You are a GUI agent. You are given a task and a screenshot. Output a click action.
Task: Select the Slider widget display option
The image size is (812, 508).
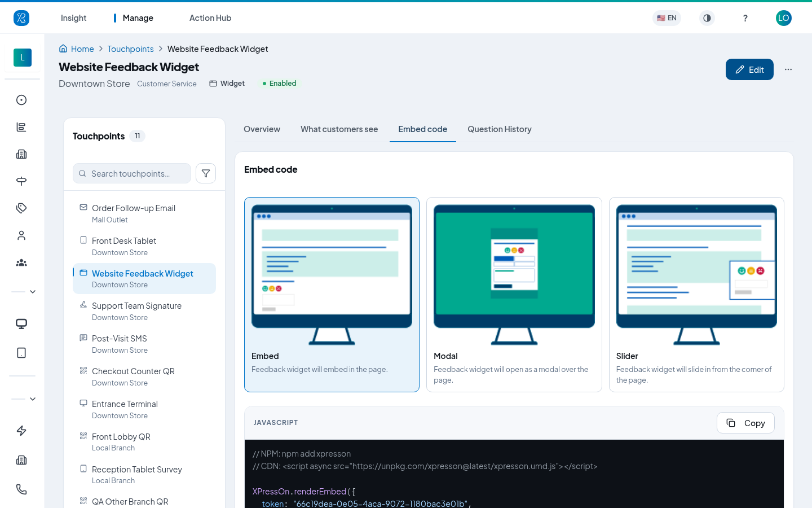[696, 295]
